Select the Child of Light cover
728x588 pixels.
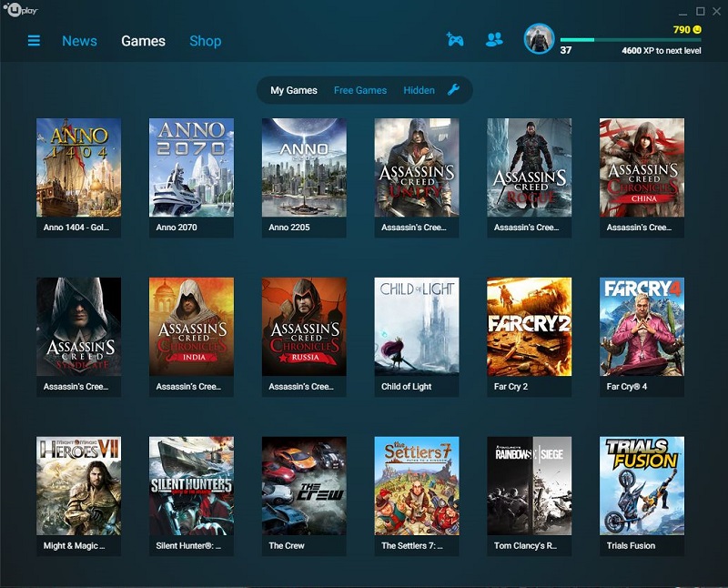pyautogui.click(x=417, y=327)
